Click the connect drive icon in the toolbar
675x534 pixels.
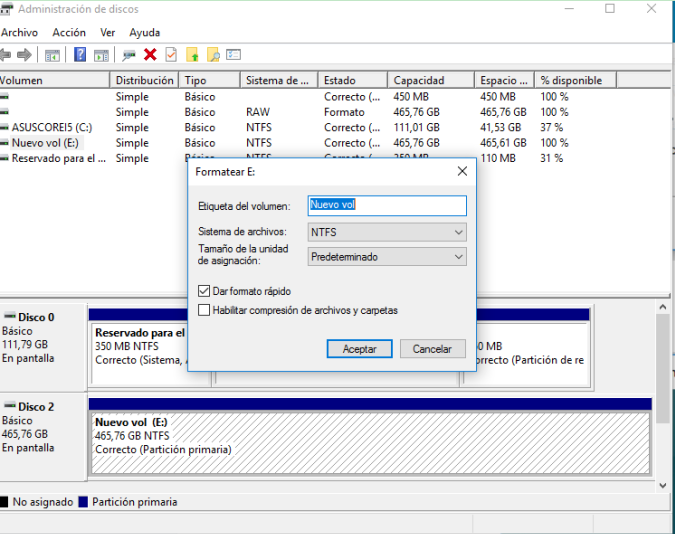pos(129,55)
